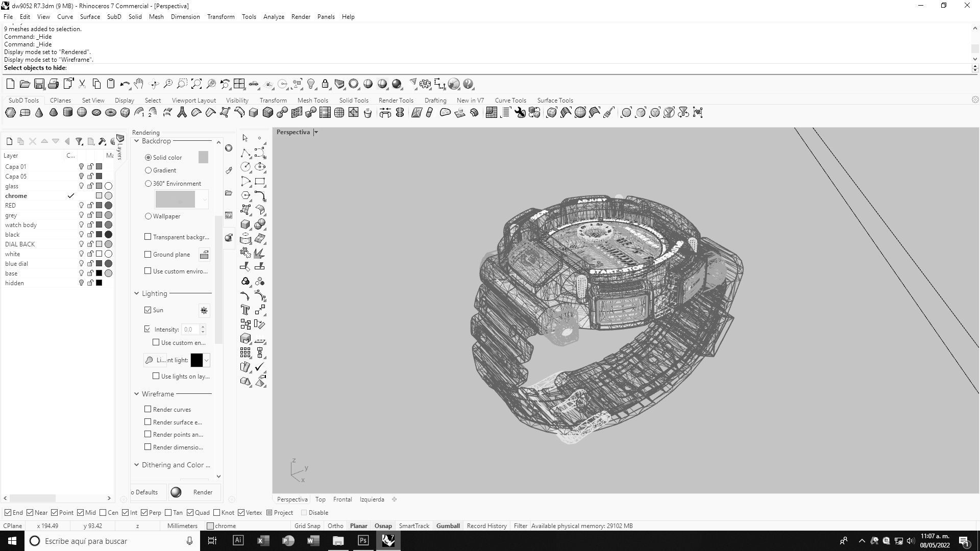Click the RED layer color swatch
This screenshot has height=551, width=980.
(x=99, y=206)
